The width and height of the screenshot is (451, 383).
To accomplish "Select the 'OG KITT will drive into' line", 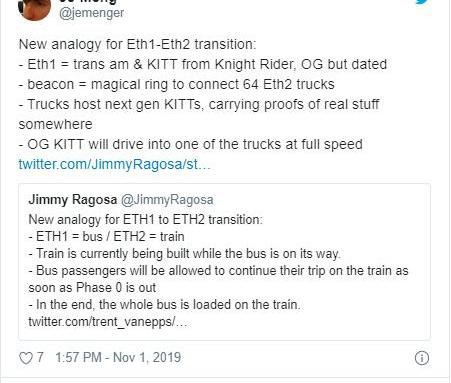I will (x=191, y=144).
